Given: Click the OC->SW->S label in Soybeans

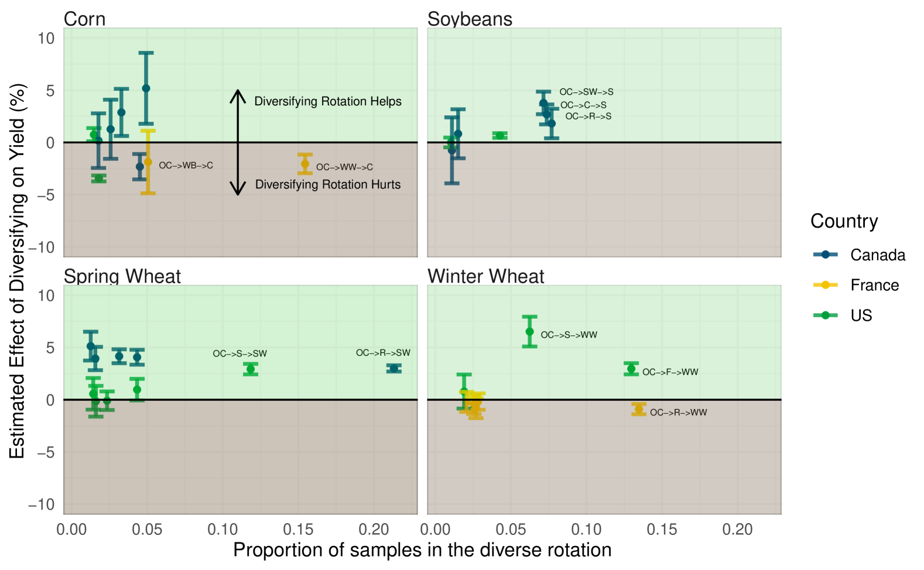Looking at the screenshot, I should 586,92.
